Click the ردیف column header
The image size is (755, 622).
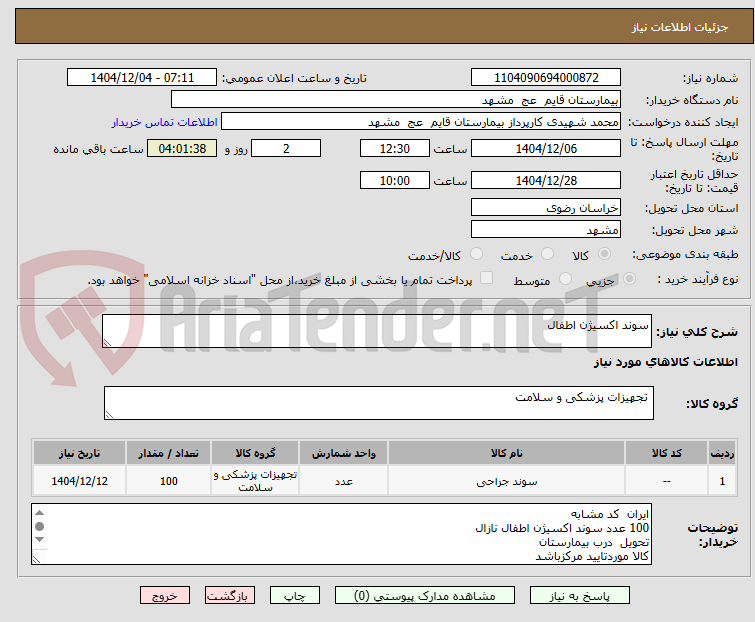(722, 453)
